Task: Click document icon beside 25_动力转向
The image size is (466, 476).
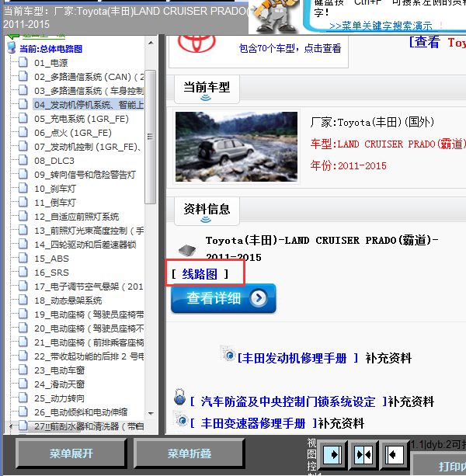Action: [23, 397]
